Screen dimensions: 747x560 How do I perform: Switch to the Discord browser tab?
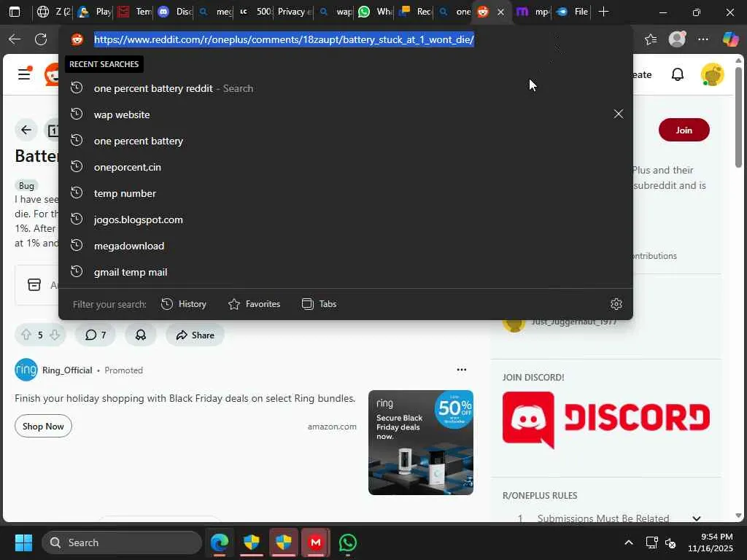click(174, 12)
